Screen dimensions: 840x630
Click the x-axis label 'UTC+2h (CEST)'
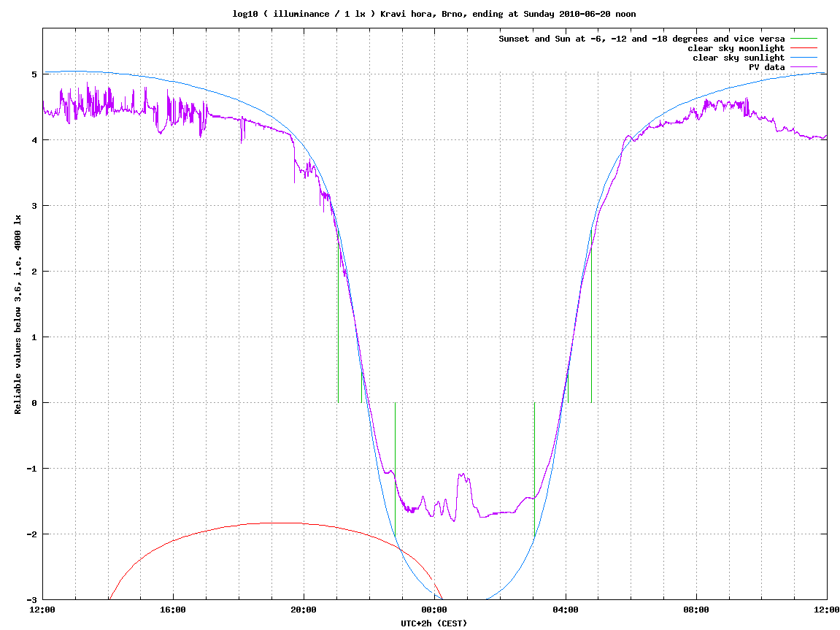click(x=434, y=623)
